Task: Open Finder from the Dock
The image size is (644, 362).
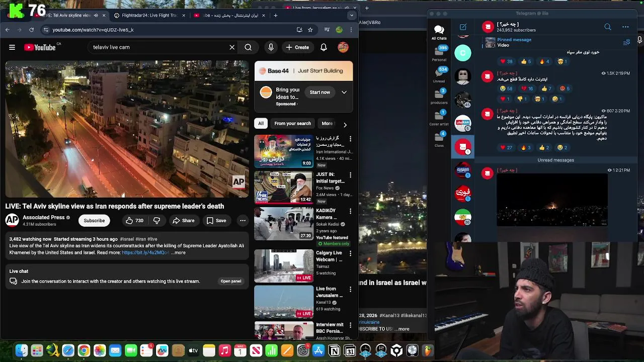Action: click(x=21, y=350)
